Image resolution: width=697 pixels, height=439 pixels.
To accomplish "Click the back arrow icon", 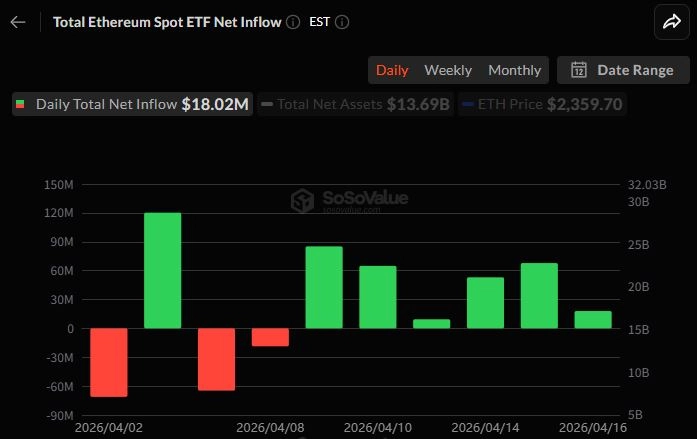I will point(18,22).
